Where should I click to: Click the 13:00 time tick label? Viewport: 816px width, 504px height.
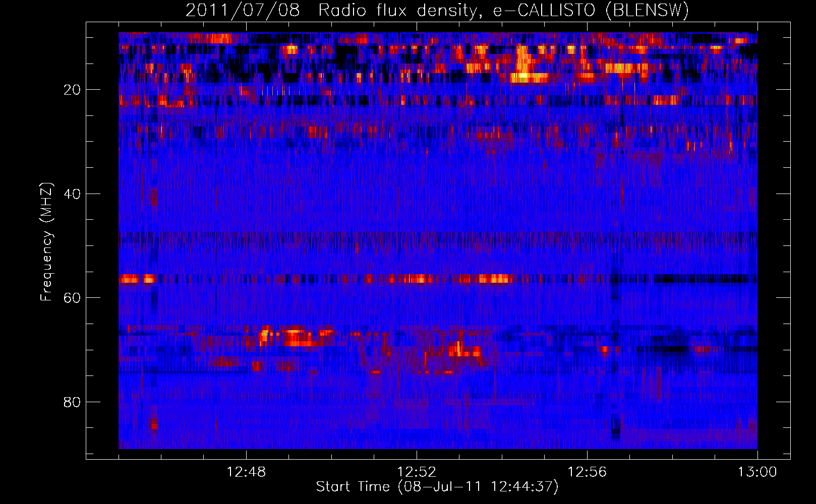click(757, 472)
